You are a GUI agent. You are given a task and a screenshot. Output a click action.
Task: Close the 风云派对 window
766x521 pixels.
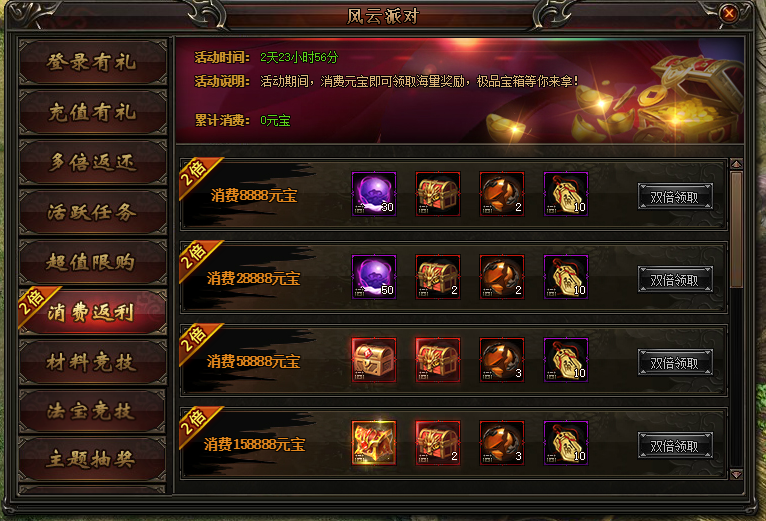click(x=728, y=13)
